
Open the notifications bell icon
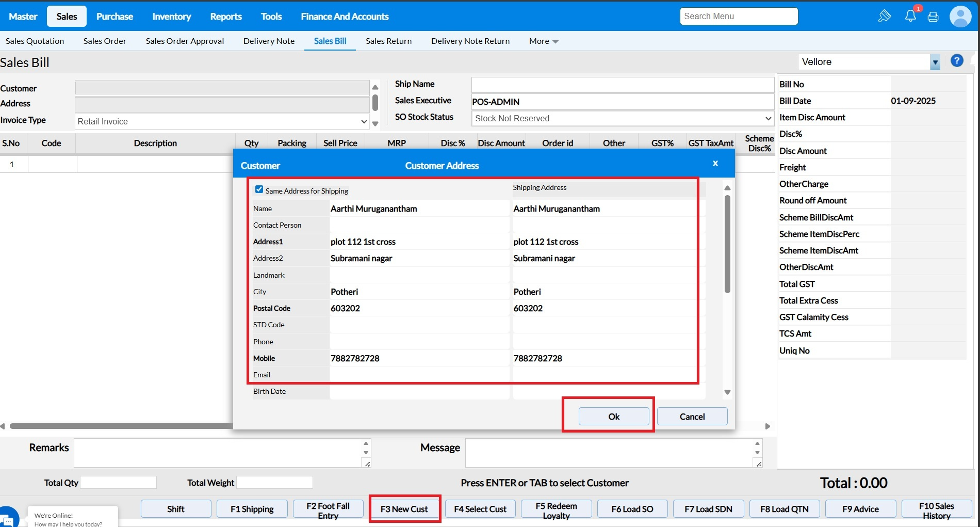[910, 16]
